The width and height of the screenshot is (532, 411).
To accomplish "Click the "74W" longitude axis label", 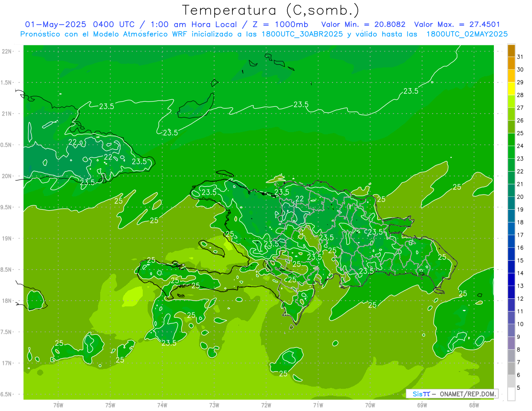I will [x=162, y=405].
